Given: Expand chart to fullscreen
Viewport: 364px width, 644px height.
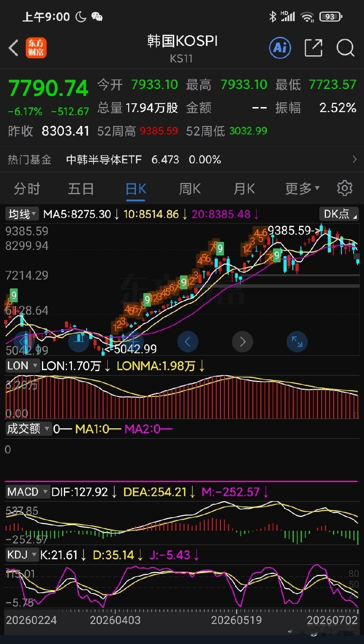Looking at the screenshot, I should 297,341.
